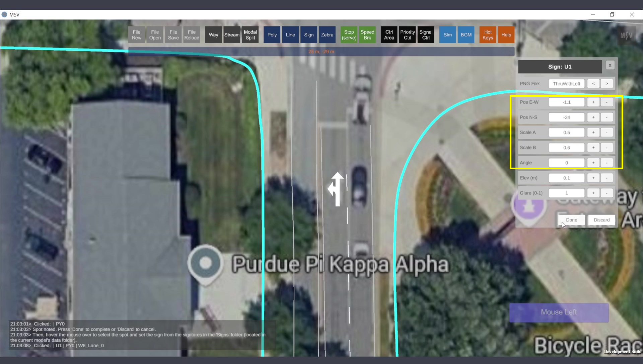The image size is (643, 364).
Task: Click the Sim button
Action: [x=447, y=35]
